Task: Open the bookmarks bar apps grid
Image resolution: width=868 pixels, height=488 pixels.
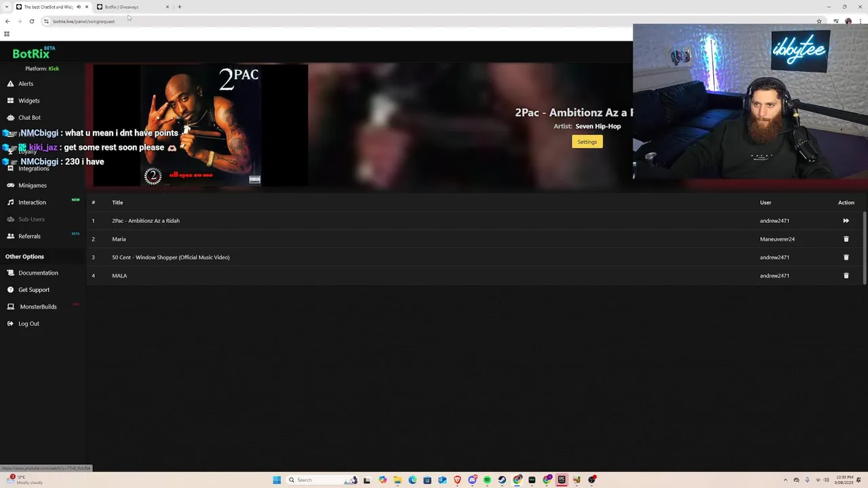Action: click(7, 34)
